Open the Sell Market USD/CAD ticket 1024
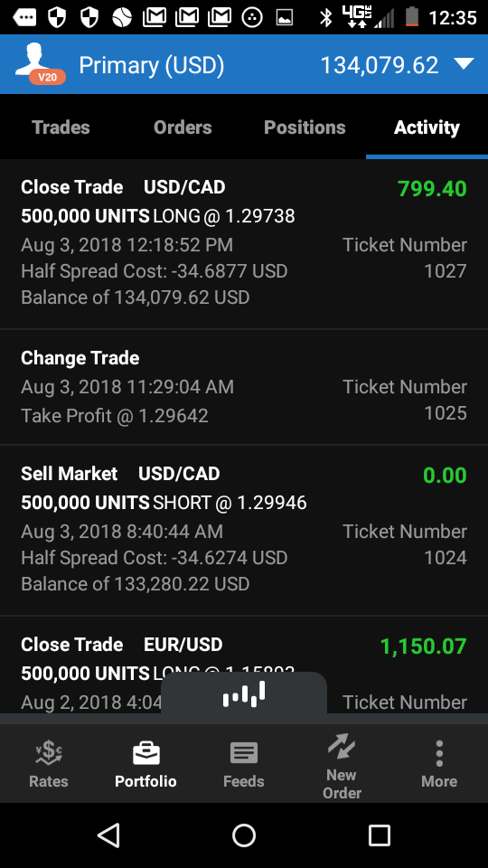488x868 pixels. click(244, 531)
